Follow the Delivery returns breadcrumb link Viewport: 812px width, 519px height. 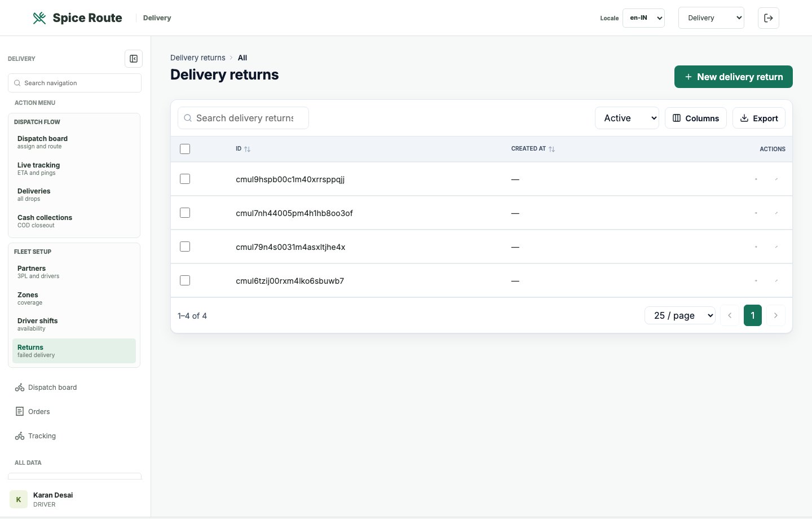pos(198,58)
